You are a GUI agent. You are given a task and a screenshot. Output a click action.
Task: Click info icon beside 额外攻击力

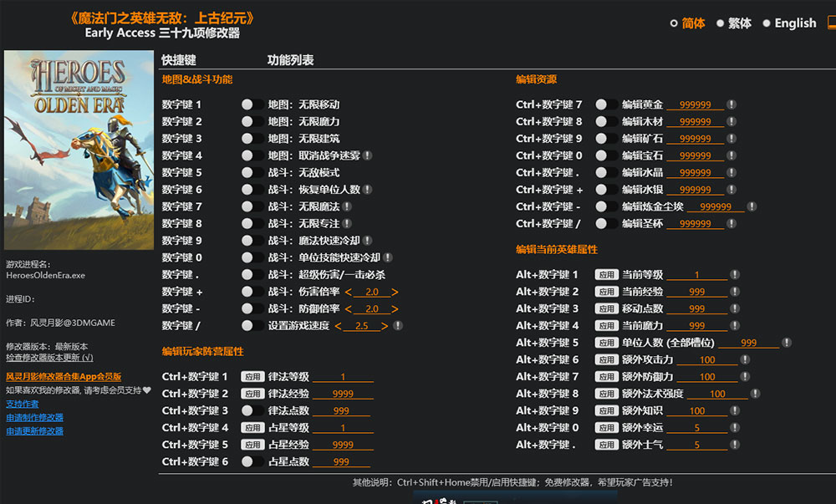coord(745,359)
